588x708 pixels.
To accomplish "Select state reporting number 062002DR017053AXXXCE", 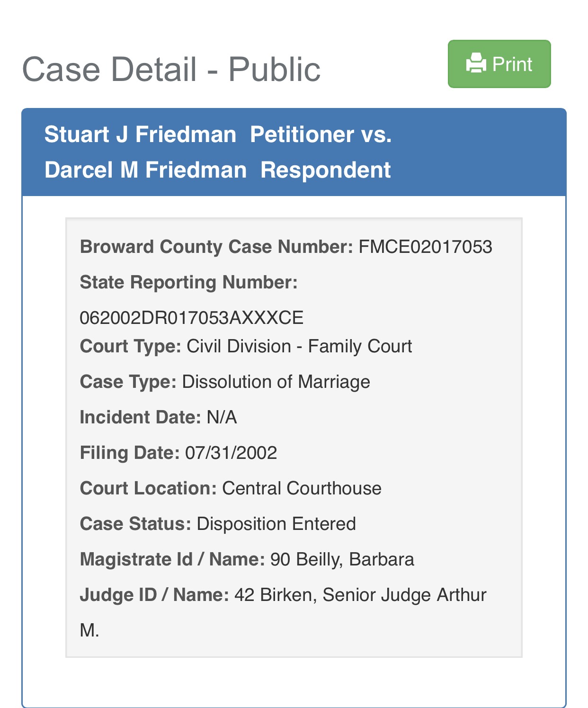I will pos(191,317).
